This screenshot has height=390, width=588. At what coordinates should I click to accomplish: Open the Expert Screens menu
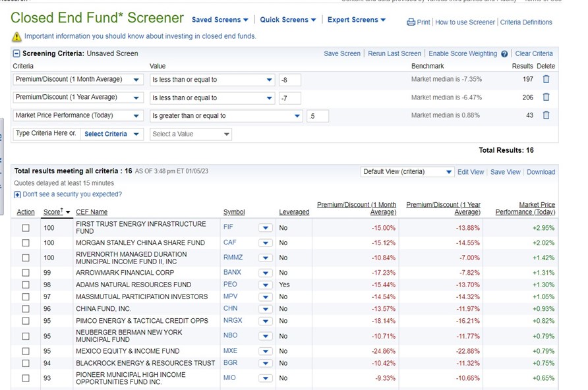(x=357, y=20)
